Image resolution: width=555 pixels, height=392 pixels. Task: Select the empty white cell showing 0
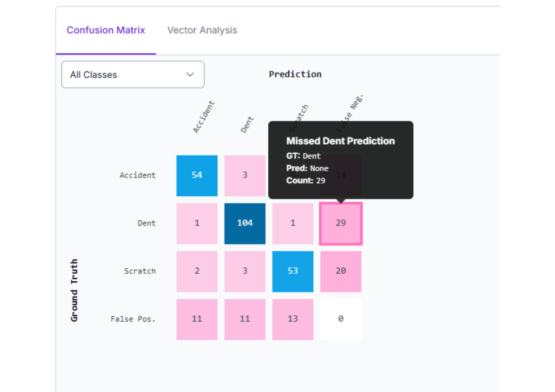(341, 319)
